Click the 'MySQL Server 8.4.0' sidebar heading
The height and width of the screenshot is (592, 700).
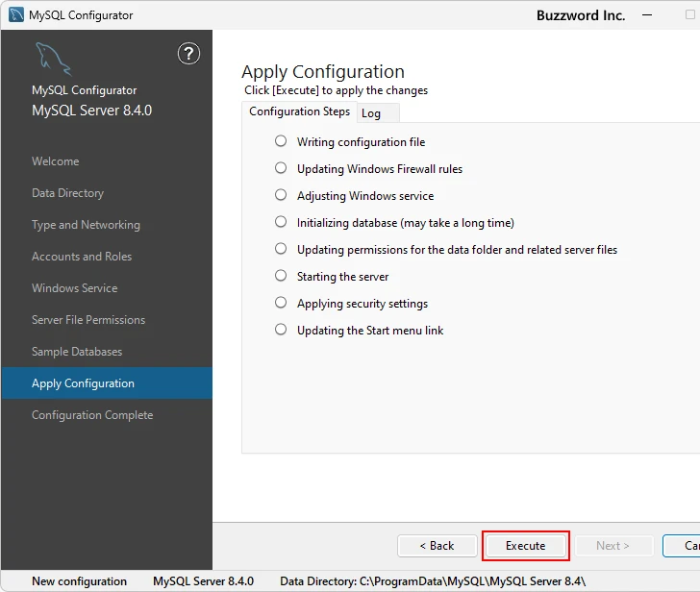click(92, 111)
